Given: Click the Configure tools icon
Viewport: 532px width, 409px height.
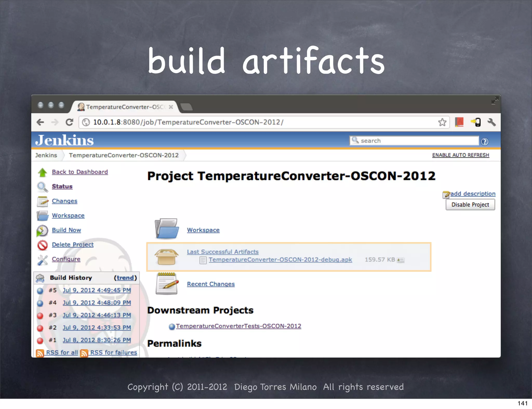Looking at the screenshot, I should point(42,260).
